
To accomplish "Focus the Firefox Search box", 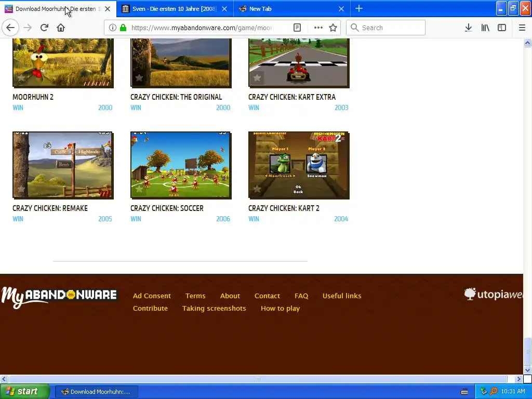I will click(x=386, y=28).
